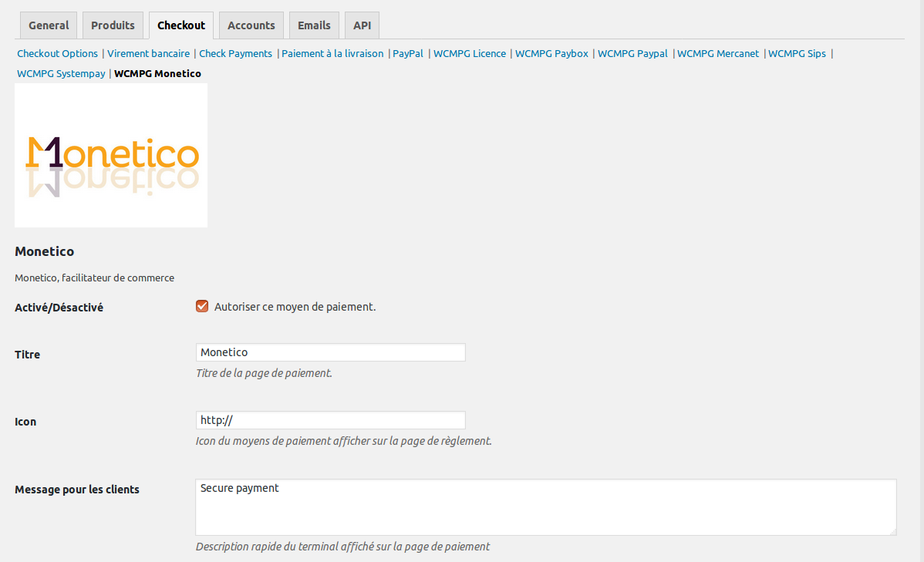Image resolution: width=924 pixels, height=562 pixels.
Task: Go to the Emails tab
Action: click(x=314, y=25)
